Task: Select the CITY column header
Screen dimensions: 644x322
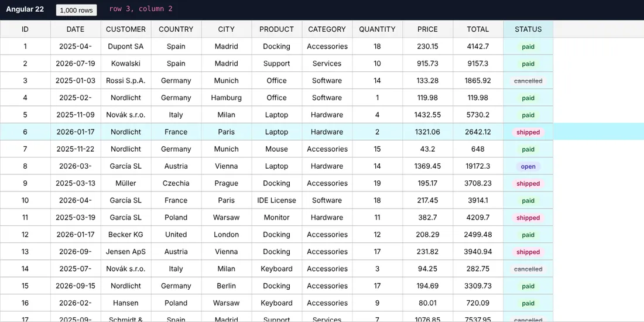Action: [227, 29]
